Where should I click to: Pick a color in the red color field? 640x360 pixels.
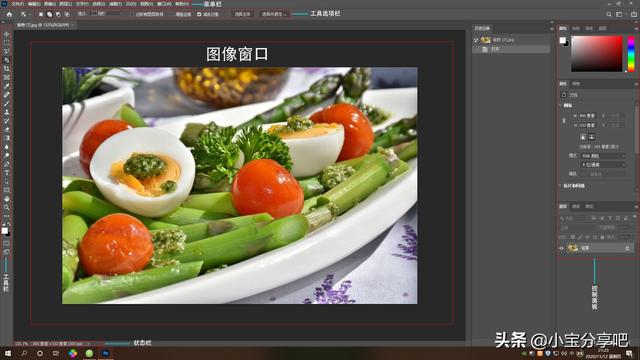(597, 53)
